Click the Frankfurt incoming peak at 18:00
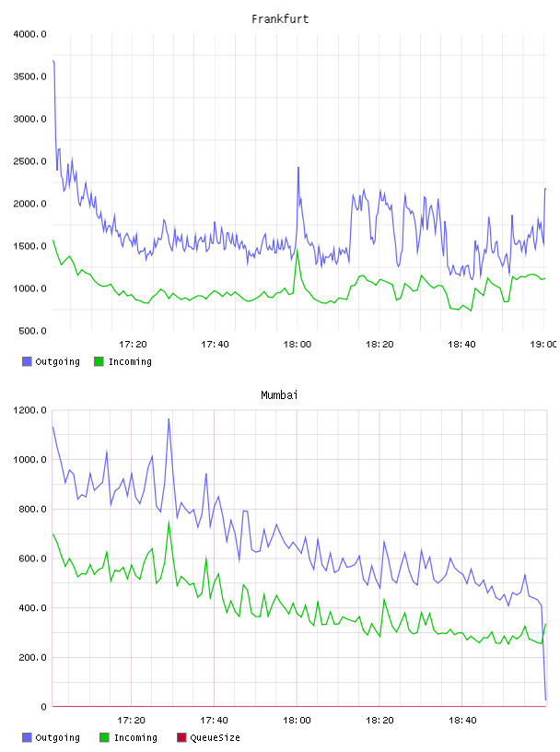Viewport: 560px width, 752px height. coord(297,250)
